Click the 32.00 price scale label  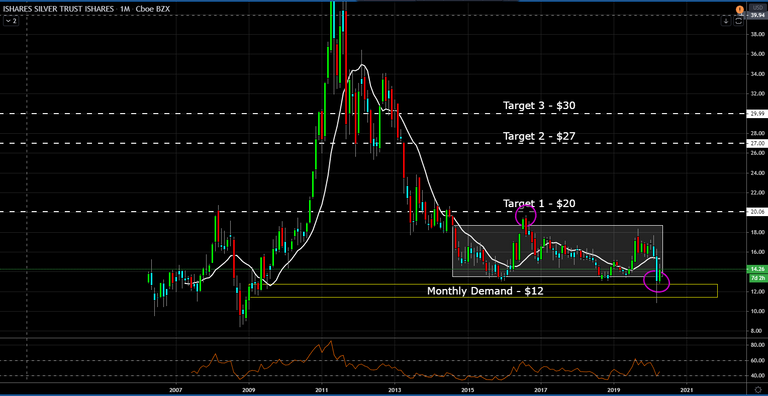[757, 94]
